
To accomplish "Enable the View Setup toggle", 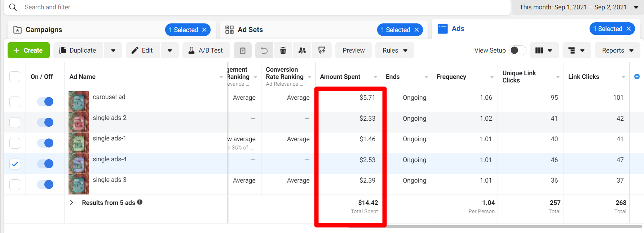I will click(x=518, y=50).
